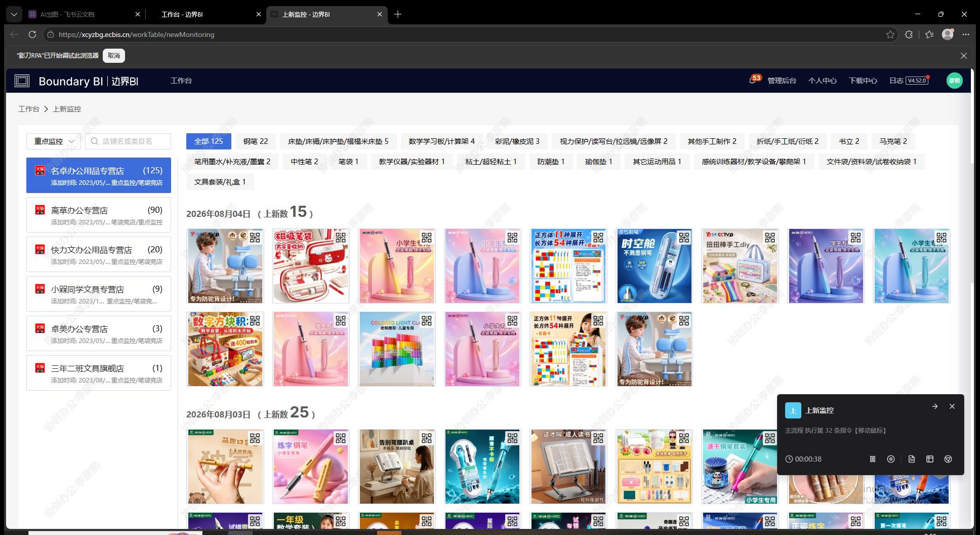Stop the RPA flow execution

[x=891, y=459]
